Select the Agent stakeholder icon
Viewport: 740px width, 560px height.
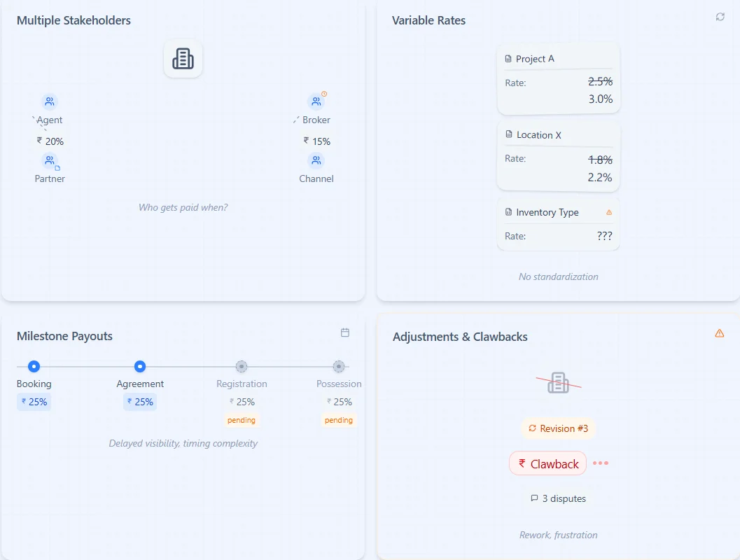coord(48,101)
